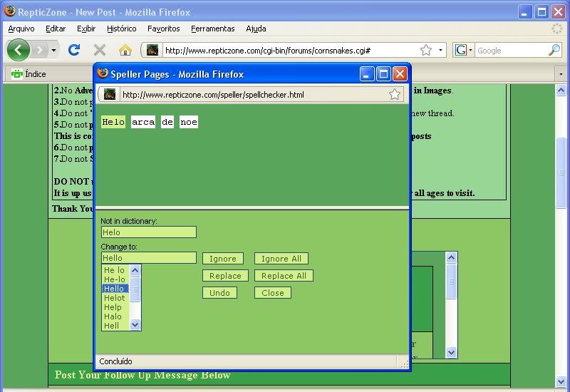This screenshot has width=570, height=392.
Task: Open the bookmarks toolbar overflow dropdown
Action: pos(561,74)
